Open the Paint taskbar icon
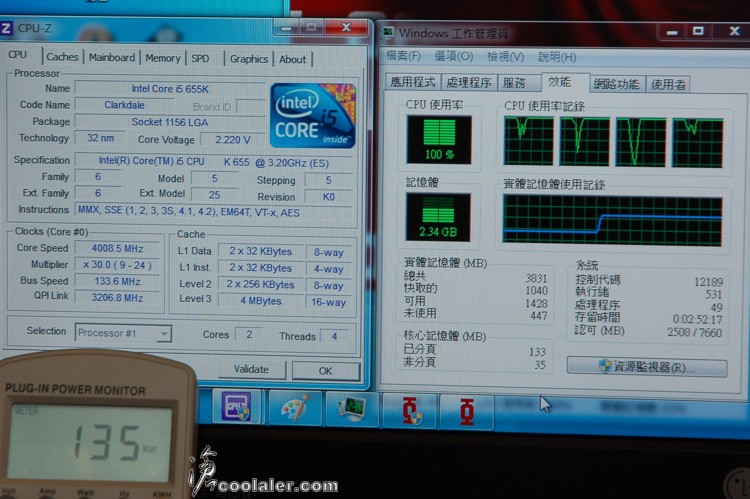Screen dimensions: 750x499 click(x=294, y=408)
